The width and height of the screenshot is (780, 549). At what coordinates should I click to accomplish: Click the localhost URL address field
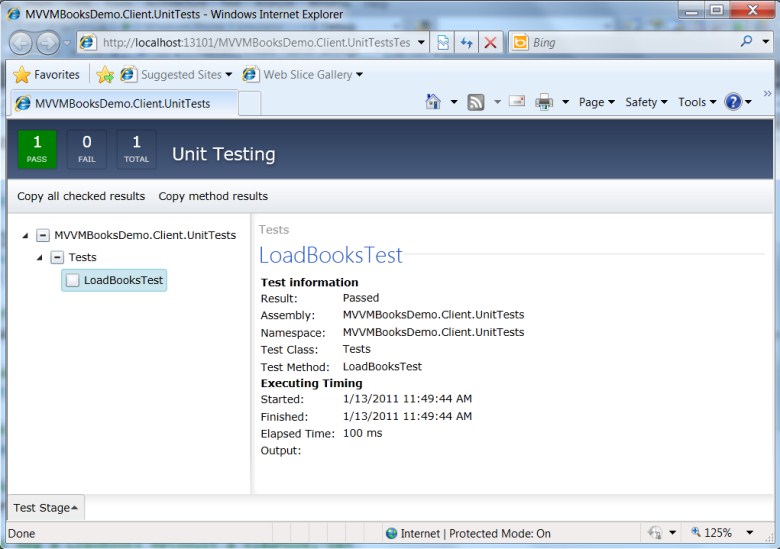click(256, 43)
